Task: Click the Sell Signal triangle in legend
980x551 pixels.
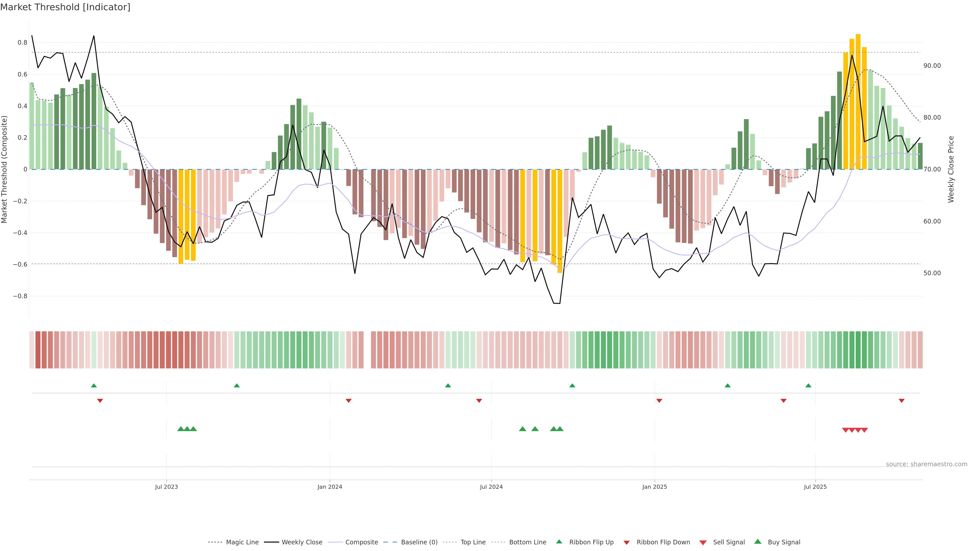Action: click(703, 542)
